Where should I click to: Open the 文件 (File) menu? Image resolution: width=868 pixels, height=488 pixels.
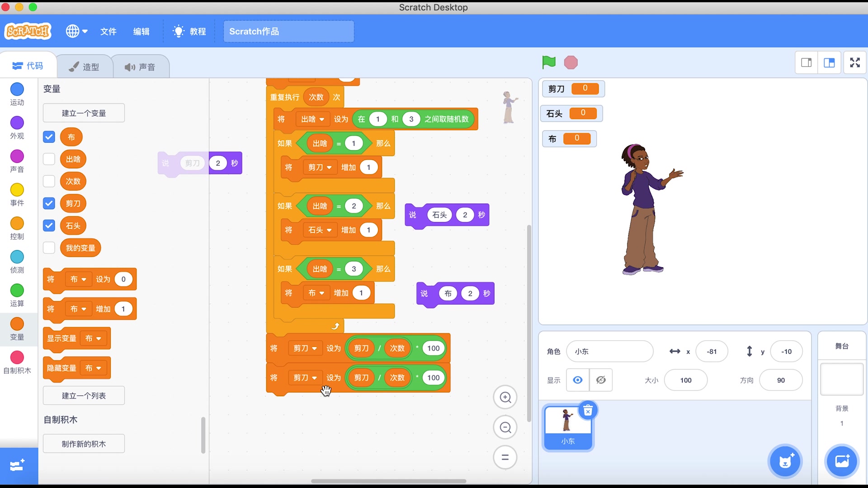(108, 31)
